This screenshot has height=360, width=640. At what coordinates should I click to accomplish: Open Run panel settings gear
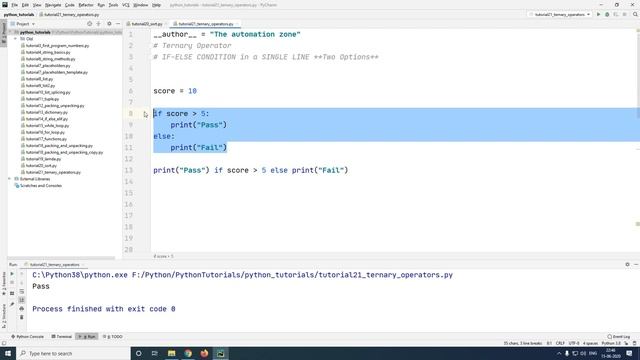[x=627, y=264]
